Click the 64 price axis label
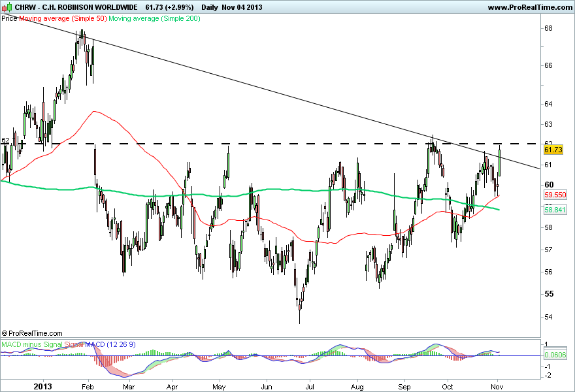 548,104
